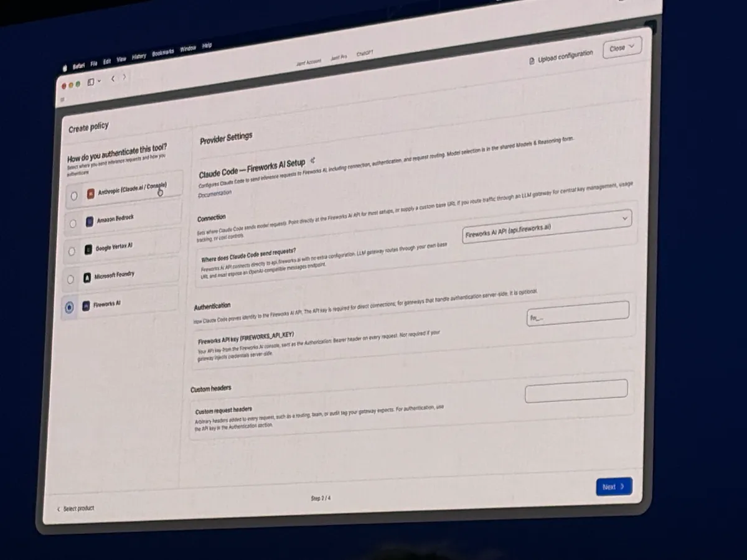Viewport: 747px width, 560px height.
Task: Open the Fireworks AI API endpoint dropdown
Action: (x=547, y=224)
